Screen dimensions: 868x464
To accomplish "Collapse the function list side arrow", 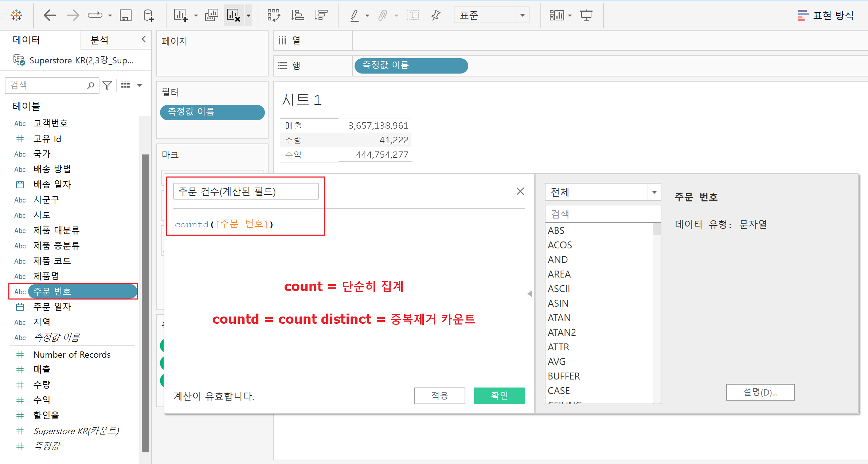I will click(x=530, y=294).
